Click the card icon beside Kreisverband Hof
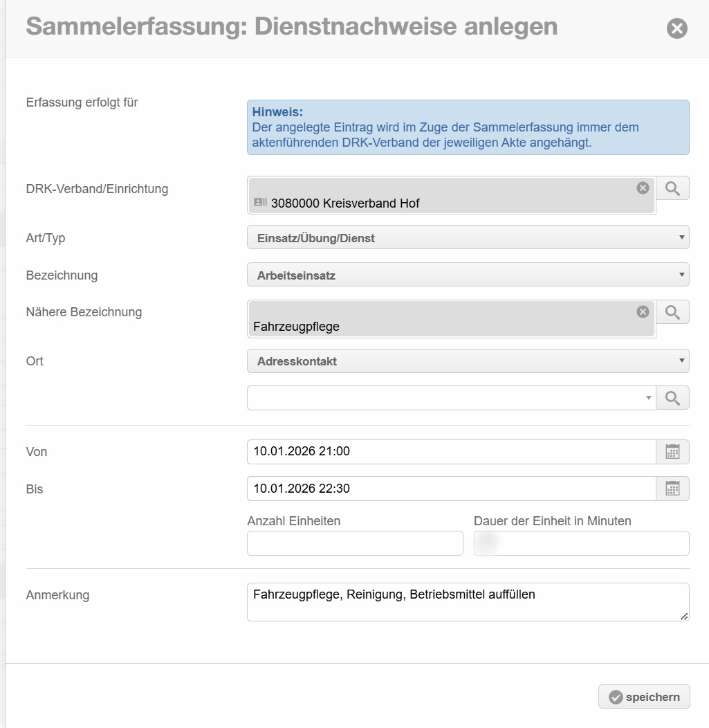This screenshot has width=709, height=728. click(260, 202)
